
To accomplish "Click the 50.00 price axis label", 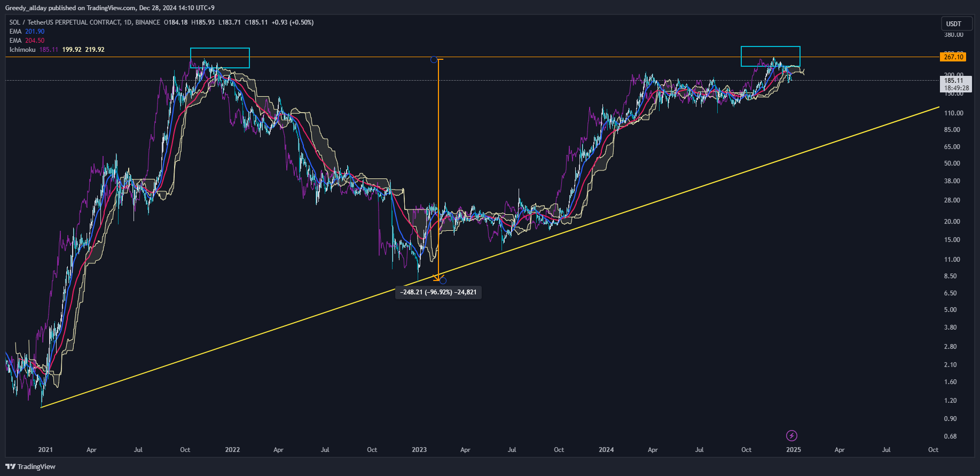I will pyautogui.click(x=952, y=163).
